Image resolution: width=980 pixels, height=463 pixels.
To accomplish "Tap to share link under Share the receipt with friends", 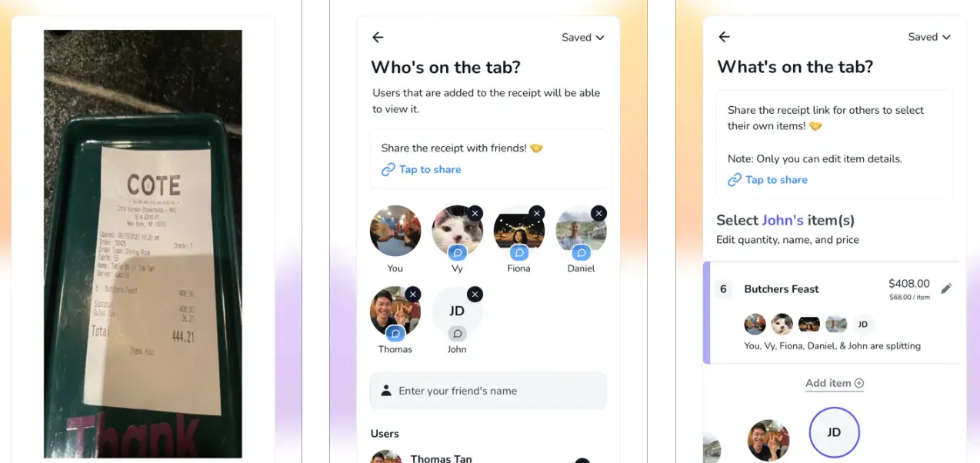I will pyautogui.click(x=422, y=169).
